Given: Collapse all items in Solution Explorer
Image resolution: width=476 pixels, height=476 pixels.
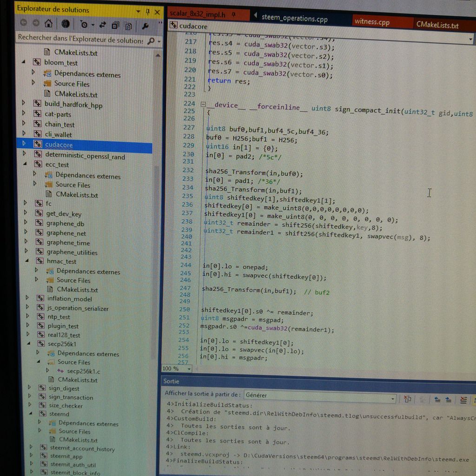Looking at the screenshot, I should point(115,25).
